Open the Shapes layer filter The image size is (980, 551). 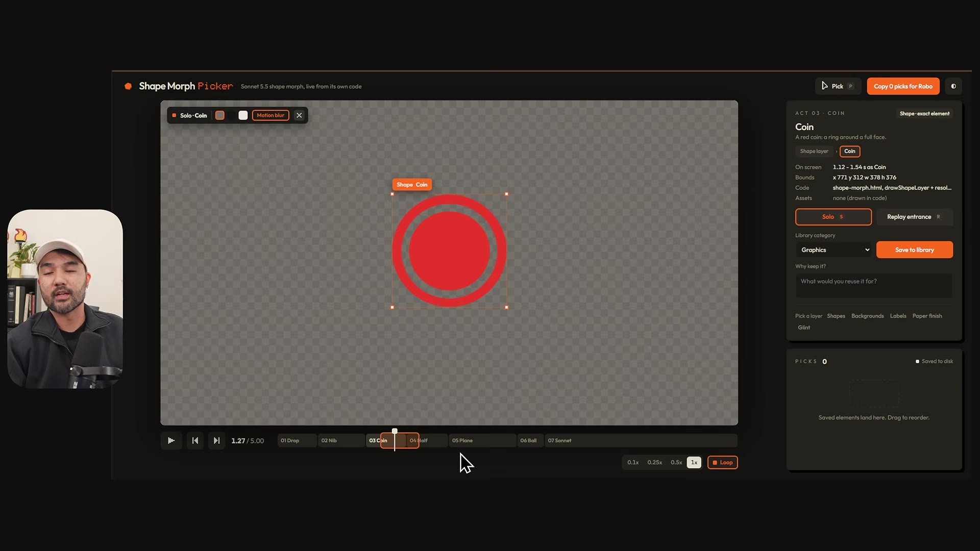836,316
